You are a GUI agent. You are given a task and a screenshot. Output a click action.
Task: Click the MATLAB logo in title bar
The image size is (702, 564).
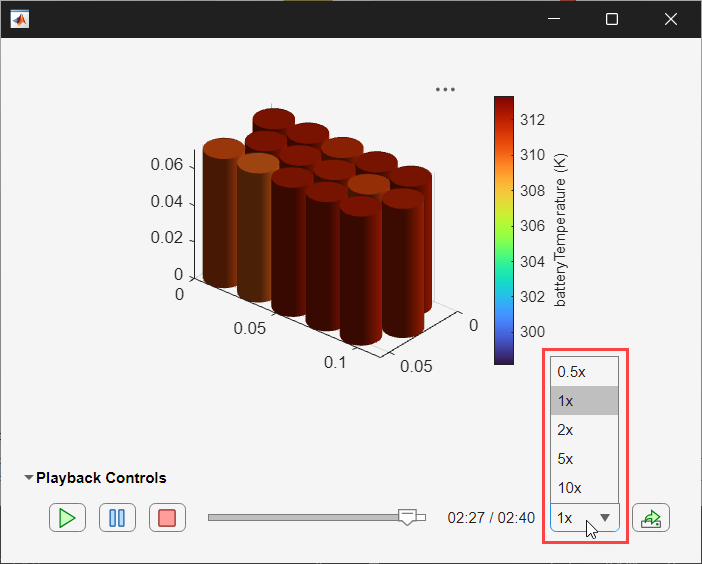coord(19,19)
